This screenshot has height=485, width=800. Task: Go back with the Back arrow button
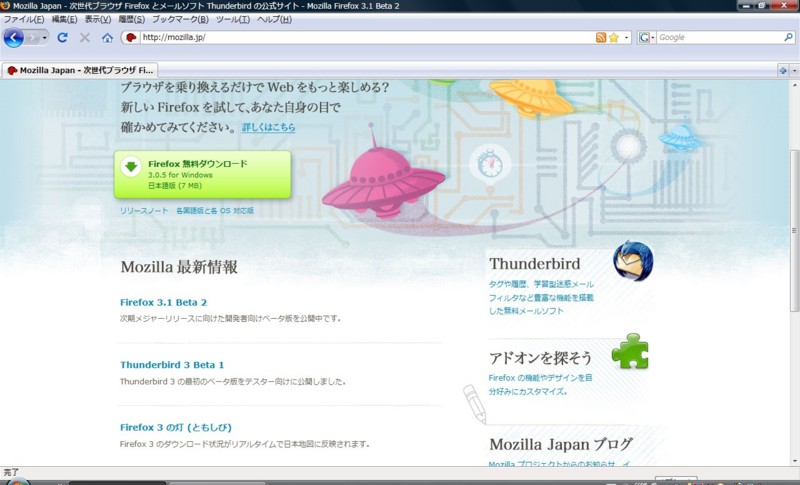[x=14, y=37]
